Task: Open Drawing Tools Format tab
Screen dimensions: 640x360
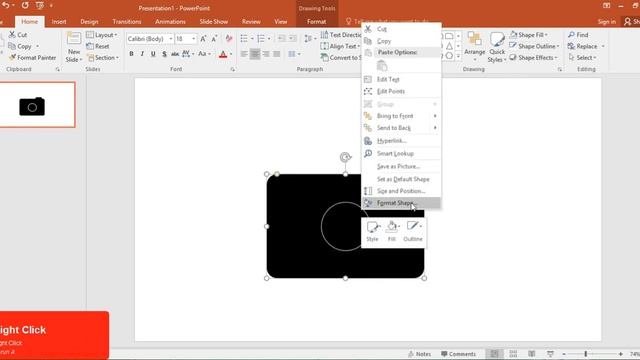Action: [316, 22]
